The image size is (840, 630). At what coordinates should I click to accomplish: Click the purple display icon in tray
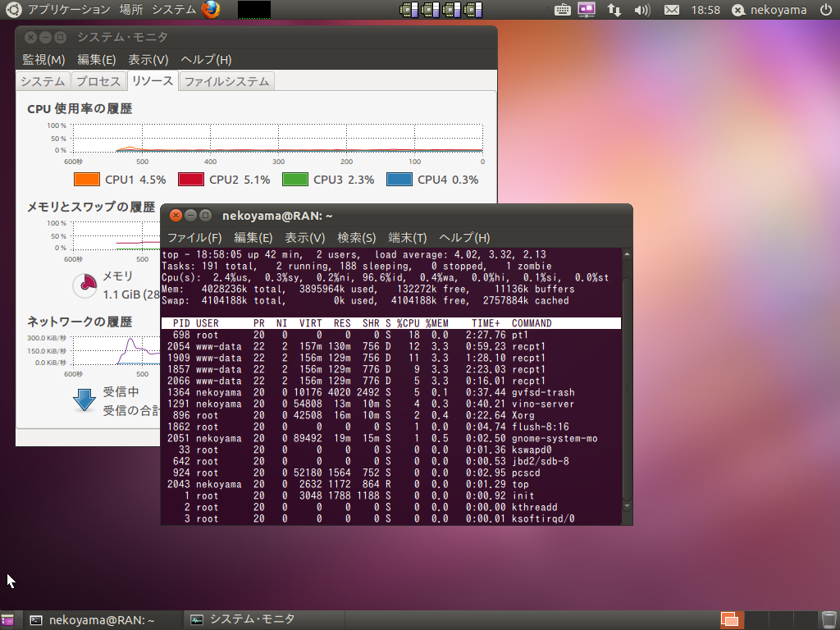(x=587, y=10)
